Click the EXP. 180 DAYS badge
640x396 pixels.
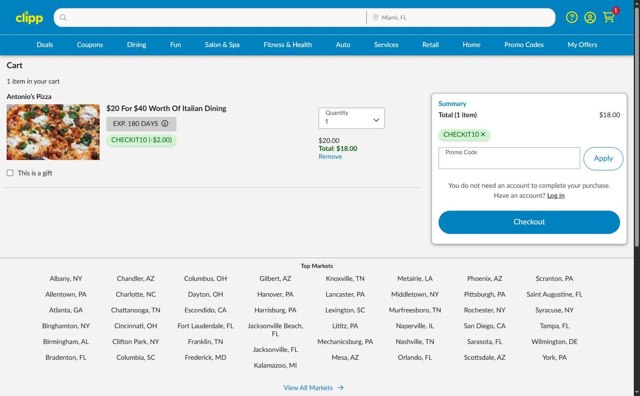coord(141,124)
